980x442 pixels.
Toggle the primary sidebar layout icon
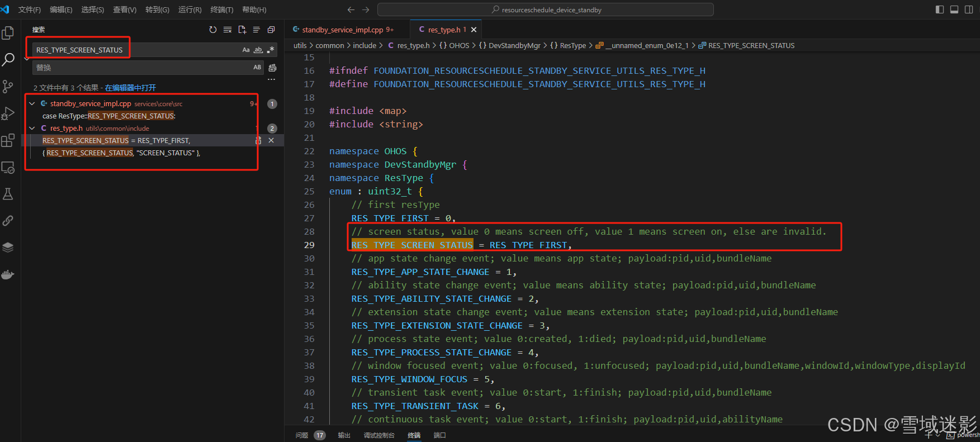(940, 9)
